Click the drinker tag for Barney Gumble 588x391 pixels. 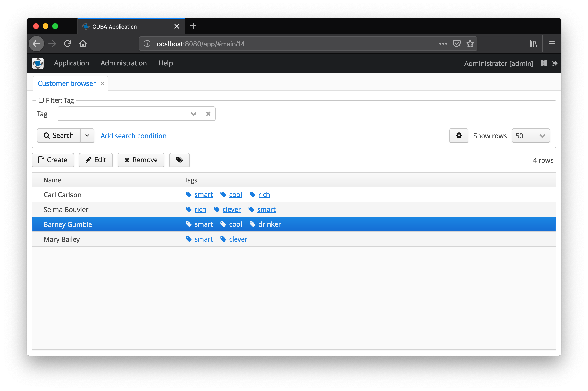click(x=269, y=224)
